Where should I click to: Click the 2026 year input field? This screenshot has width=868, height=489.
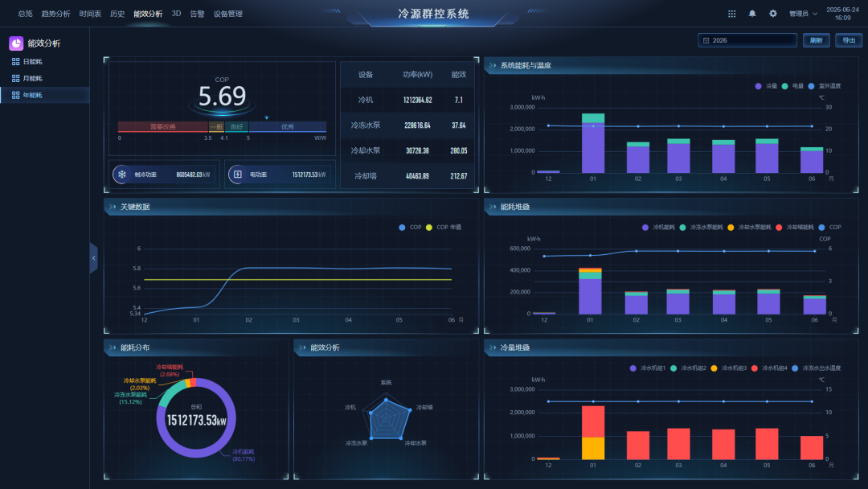pos(747,40)
